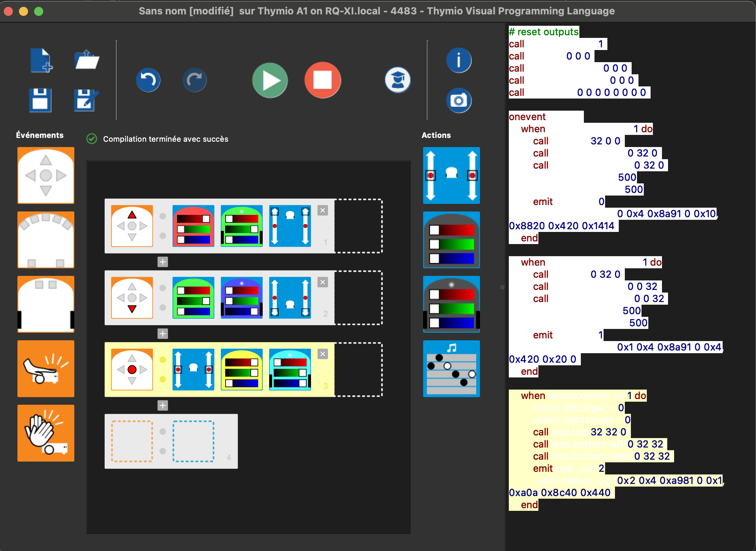Select the tap event block in Événements

[x=45, y=368]
